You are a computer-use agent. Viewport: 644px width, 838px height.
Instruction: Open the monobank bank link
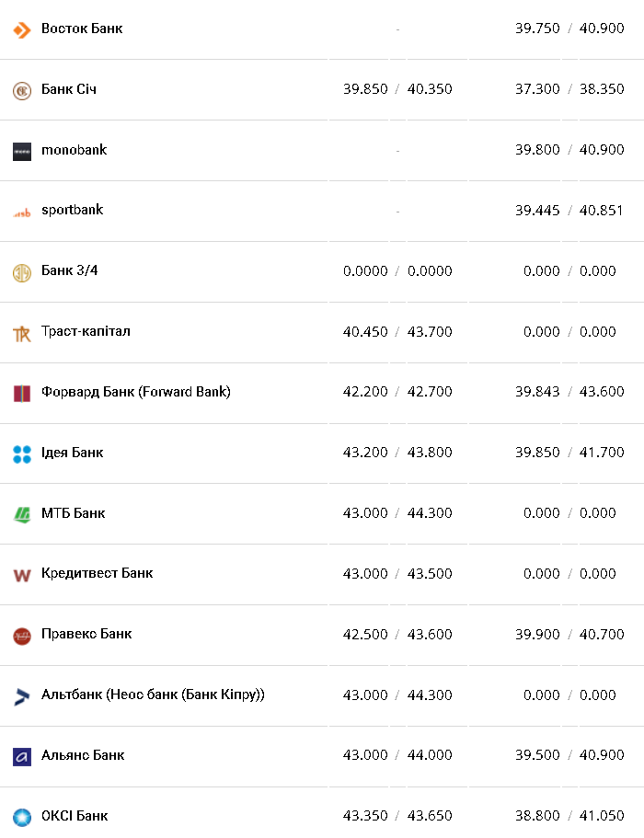(x=74, y=150)
